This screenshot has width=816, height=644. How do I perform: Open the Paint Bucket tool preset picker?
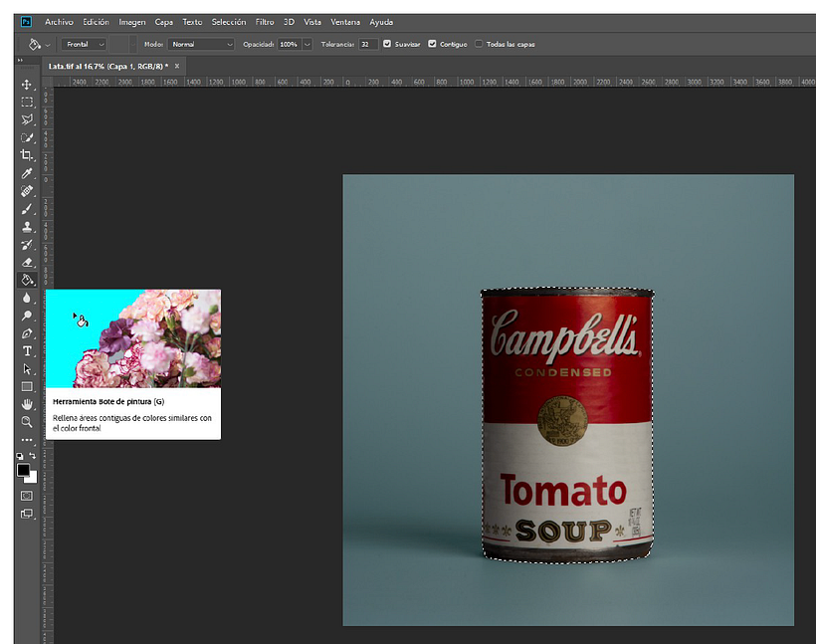(x=39, y=44)
